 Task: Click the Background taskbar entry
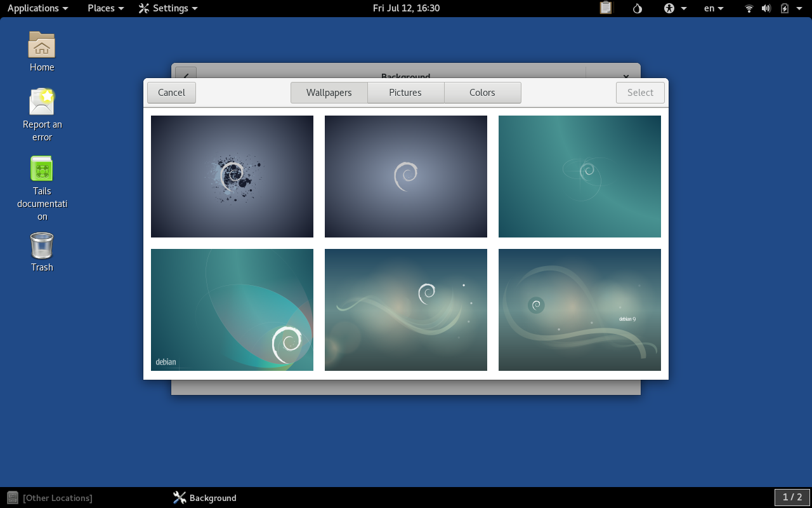(x=205, y=498)
